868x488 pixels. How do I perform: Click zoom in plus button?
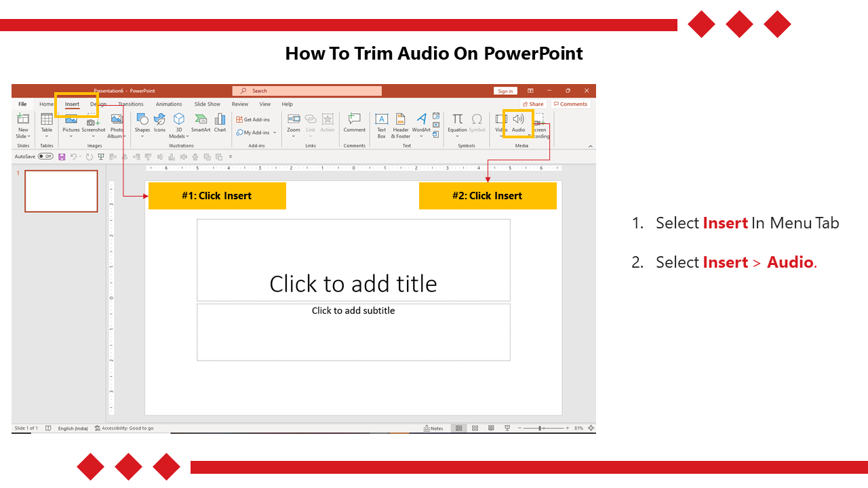click(x=568, y=428)
